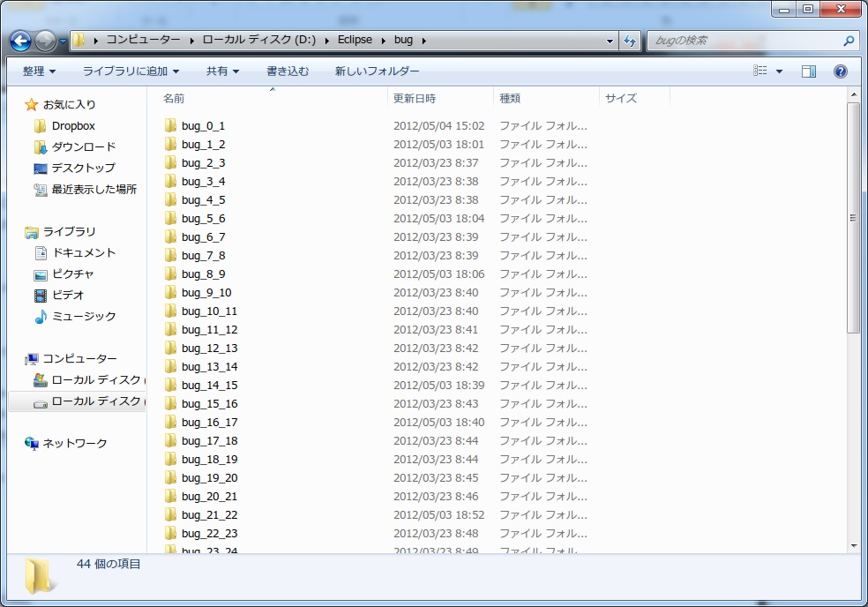Click the Eclipse breadcrumb in address bar
Image resolution: width=868 pixels, height=607 pixels.
click(x=355, y=40)
